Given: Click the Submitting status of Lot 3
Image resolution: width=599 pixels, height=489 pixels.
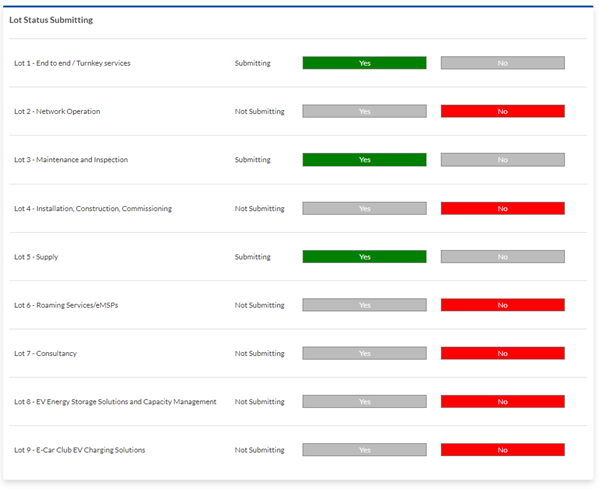Looking at the screenshot, I should [x=253, y=160].
